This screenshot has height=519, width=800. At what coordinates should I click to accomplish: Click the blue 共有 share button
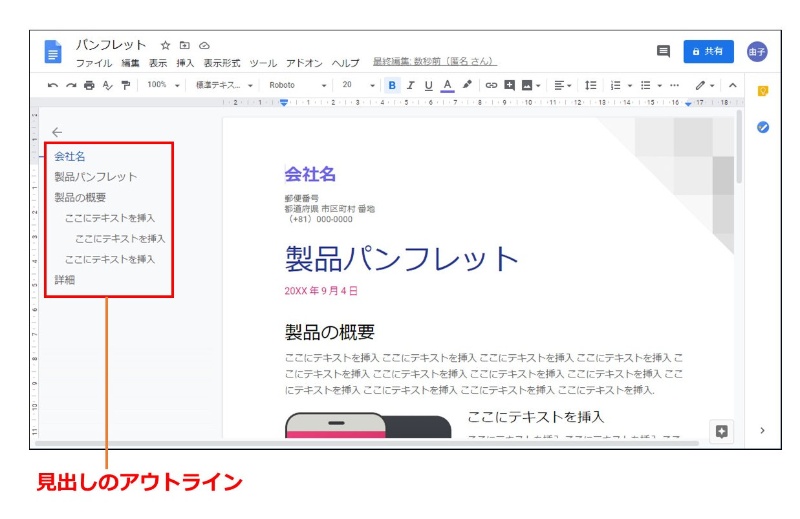tap(708, 52)
